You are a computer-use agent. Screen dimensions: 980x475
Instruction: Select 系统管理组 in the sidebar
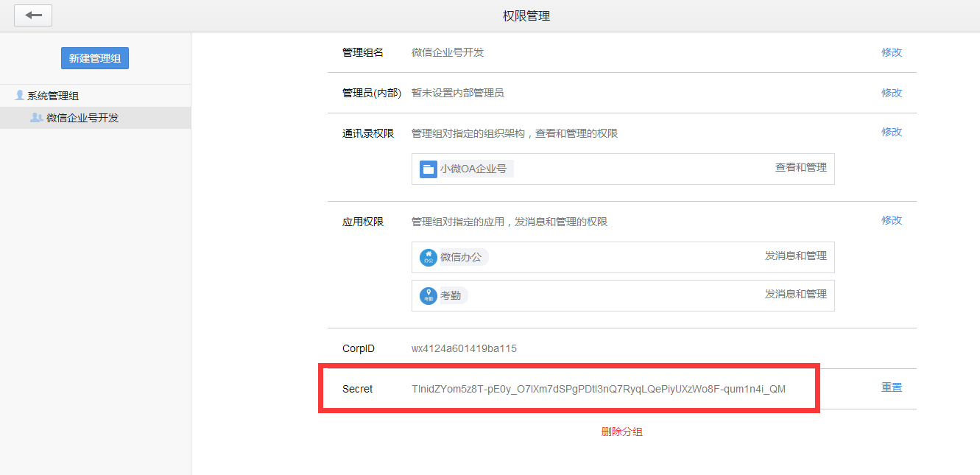pos(53,96)
